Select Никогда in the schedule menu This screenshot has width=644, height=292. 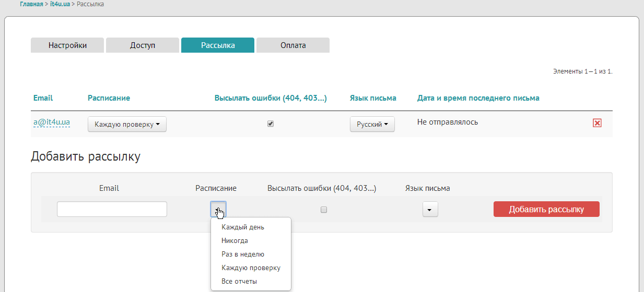point(235,241)
